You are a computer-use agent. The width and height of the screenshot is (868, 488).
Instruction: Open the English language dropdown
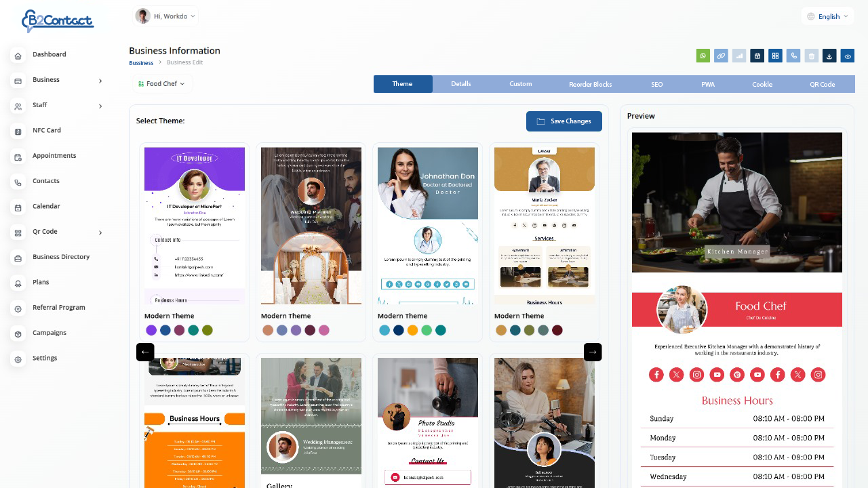[x=828, y=16]
